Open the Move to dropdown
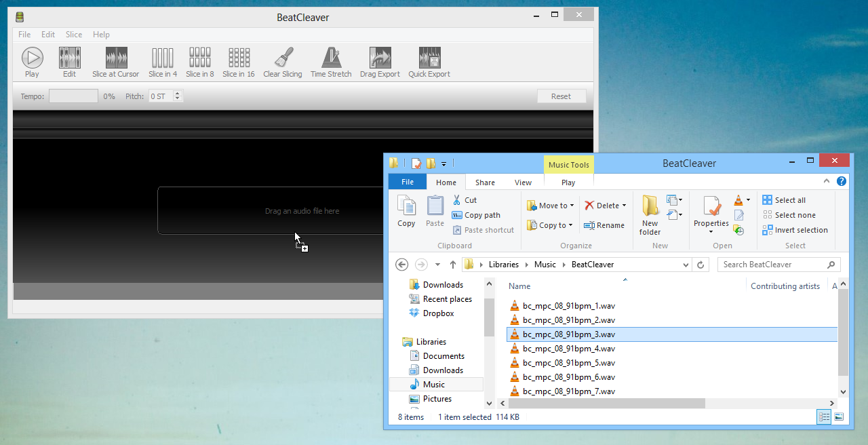 click(x=550, y=206)
